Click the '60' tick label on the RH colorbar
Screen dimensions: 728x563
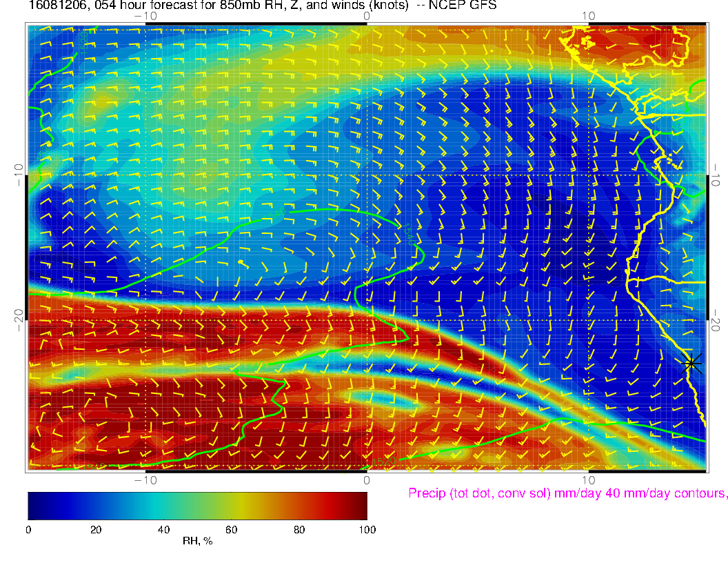coord(231,530)
